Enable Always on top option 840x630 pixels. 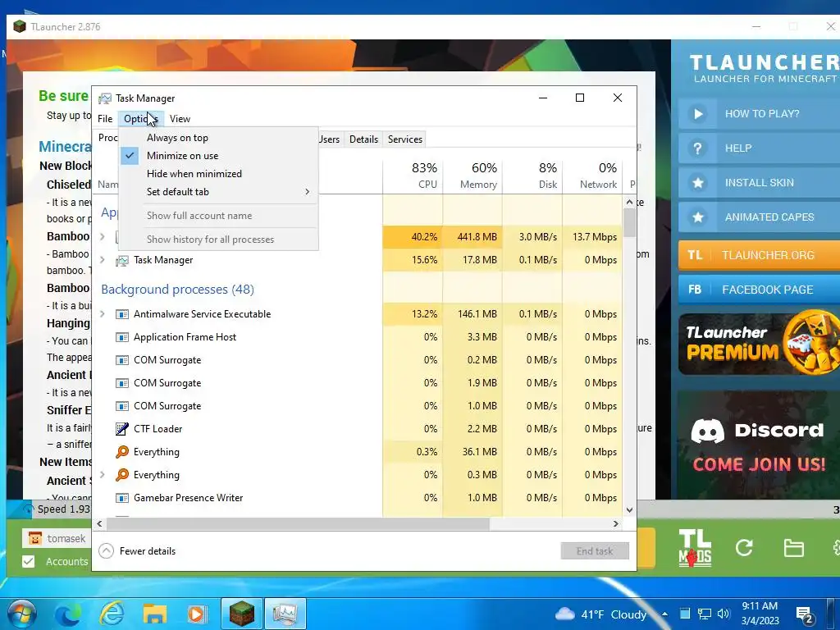[218, 138]
